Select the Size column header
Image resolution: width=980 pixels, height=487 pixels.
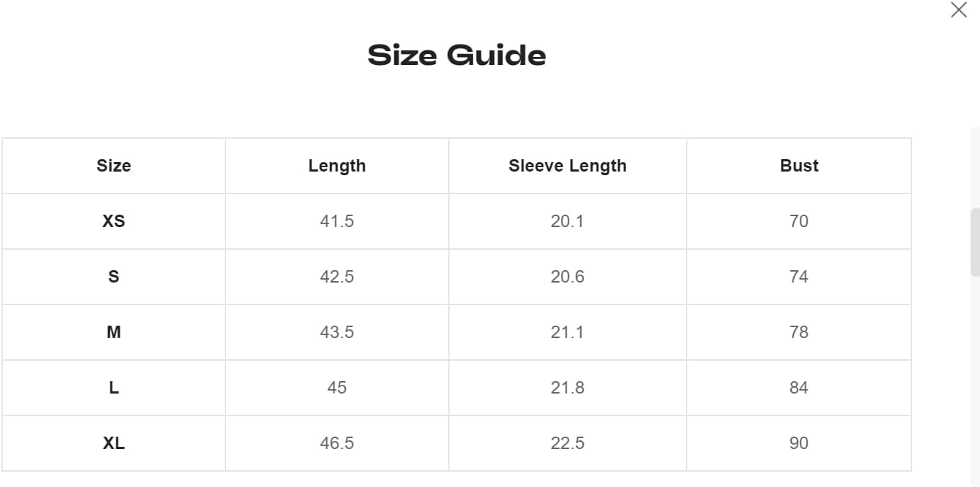114,166
